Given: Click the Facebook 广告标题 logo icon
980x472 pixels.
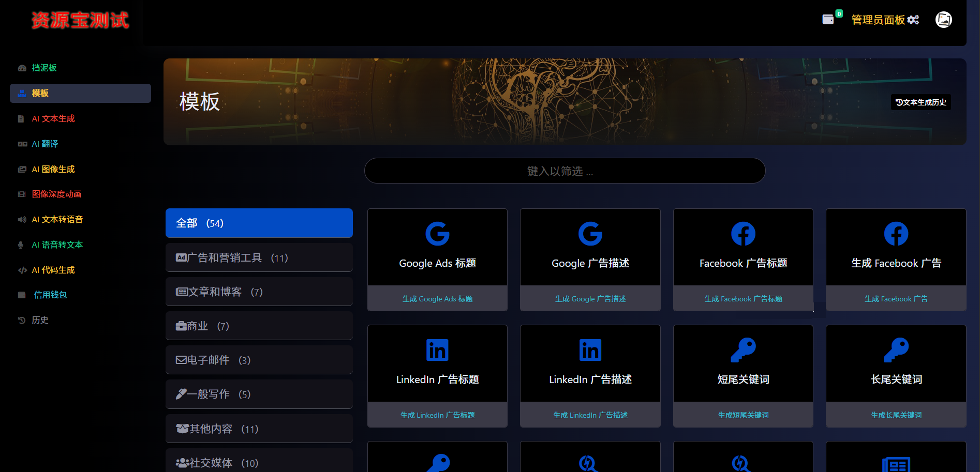Looking at the screenshot, I should tap(743, 234).
